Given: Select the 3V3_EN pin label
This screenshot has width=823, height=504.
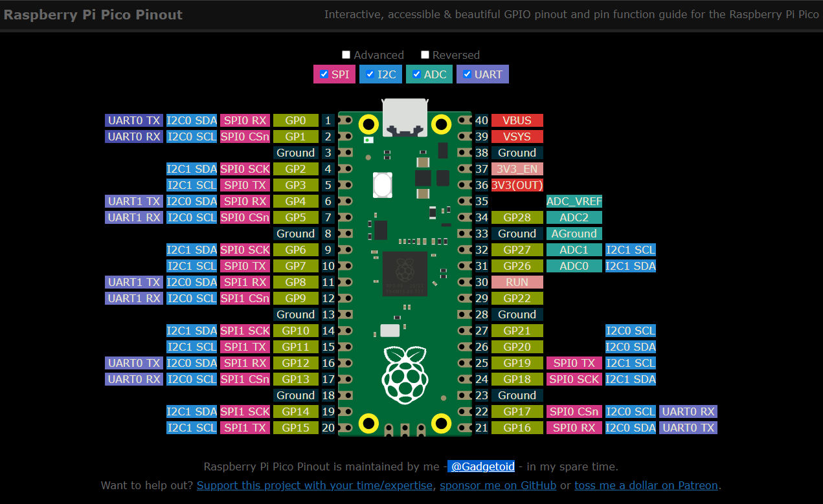Looking at the screenshot, I should pyautogui.click(x=517, y=169).
